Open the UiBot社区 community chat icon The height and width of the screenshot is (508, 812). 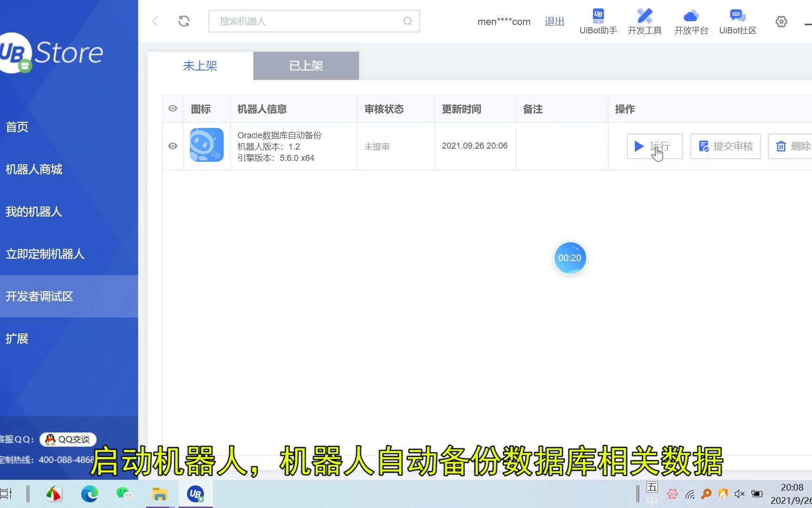737,16
